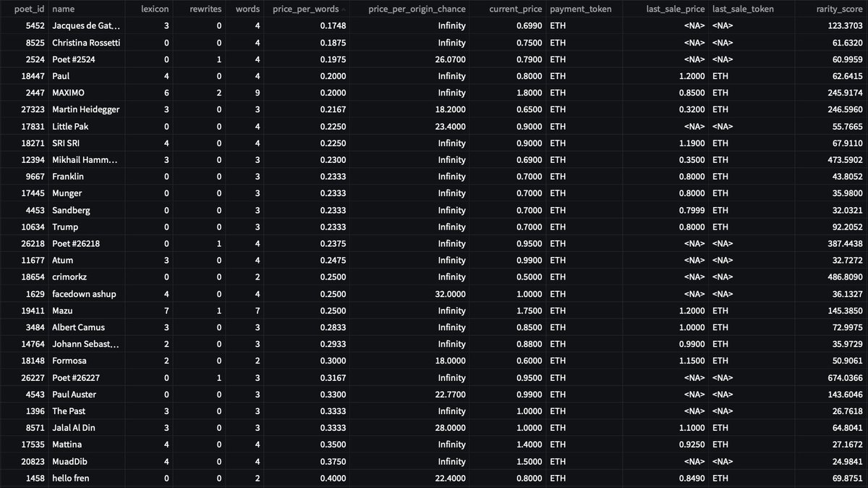Select the Trump name cell
The height and width of the screenshot is (488, 868).
(87, 227)
